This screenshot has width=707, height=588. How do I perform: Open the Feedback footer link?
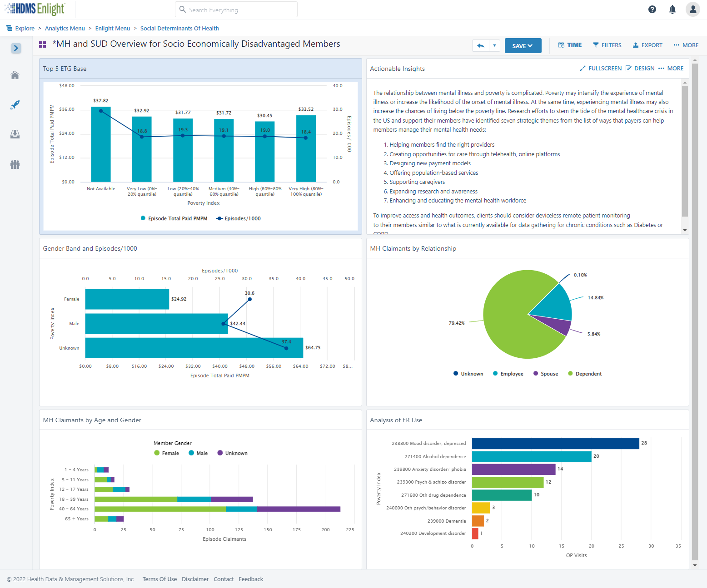[x=251, y=579]
